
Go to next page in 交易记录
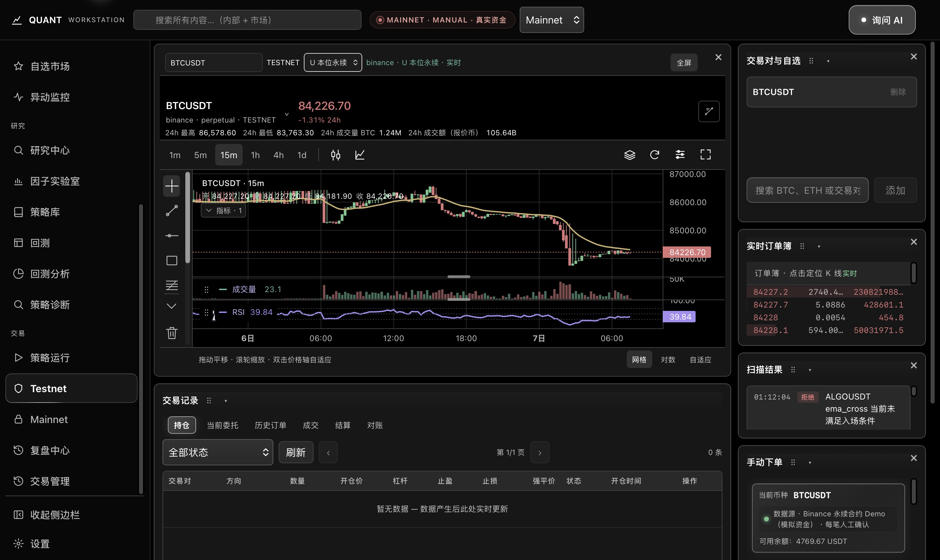539,452
